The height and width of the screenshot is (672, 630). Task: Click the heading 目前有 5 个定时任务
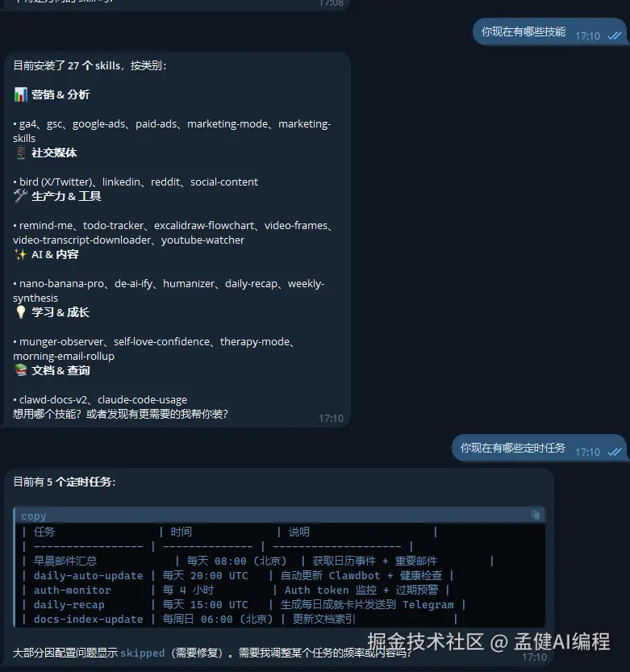click(x=65, y=482)
